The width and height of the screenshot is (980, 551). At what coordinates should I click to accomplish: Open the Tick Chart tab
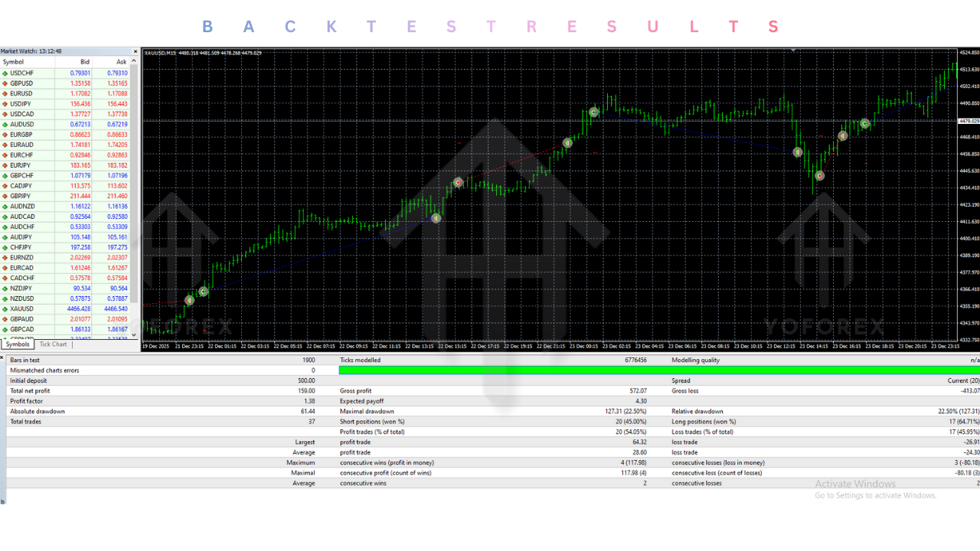coord(54,344)
